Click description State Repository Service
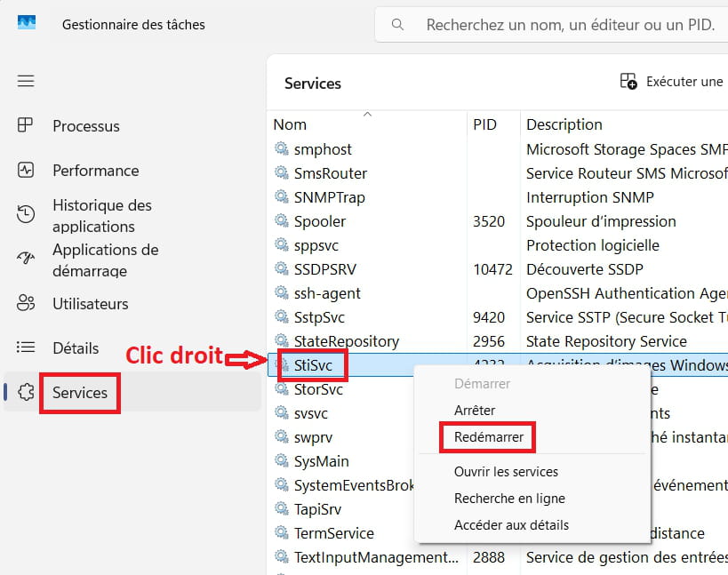Image resolution: width=728 pixels, height=575 pixels. click(x=606, y=341)
